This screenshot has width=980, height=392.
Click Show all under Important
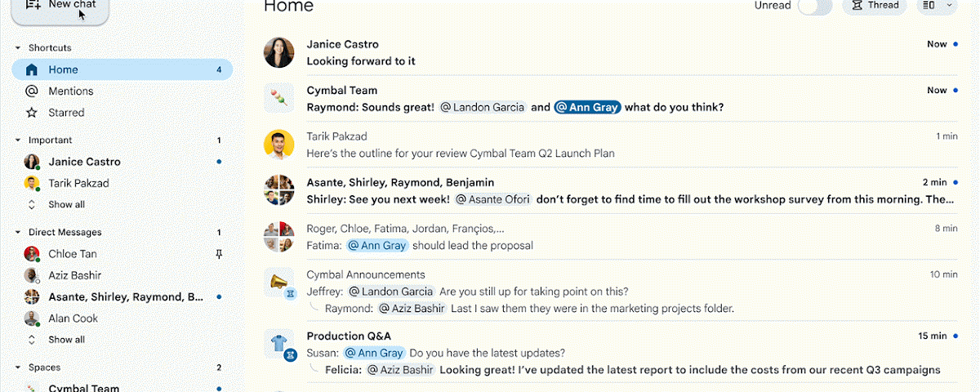(x=66, y=205)
